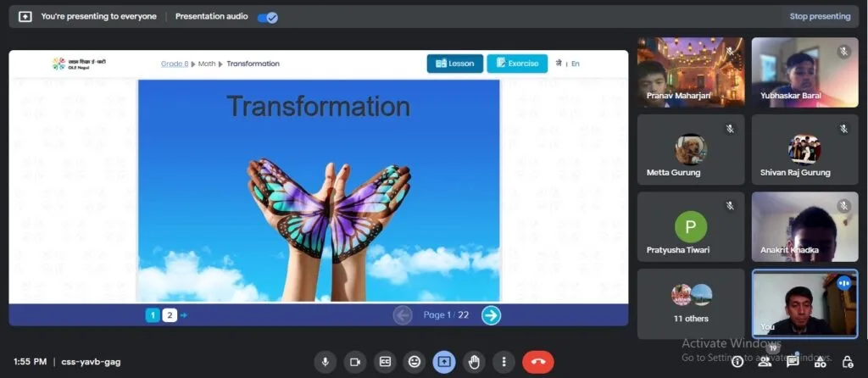Turn on closed captions
This screenshot has height=378, width=868.
point(386,362)
